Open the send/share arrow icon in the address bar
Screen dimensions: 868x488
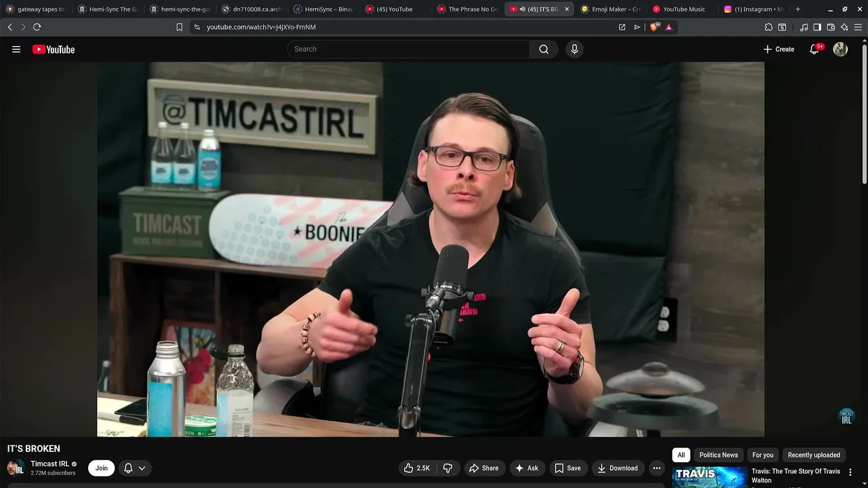tap(637, 27)
